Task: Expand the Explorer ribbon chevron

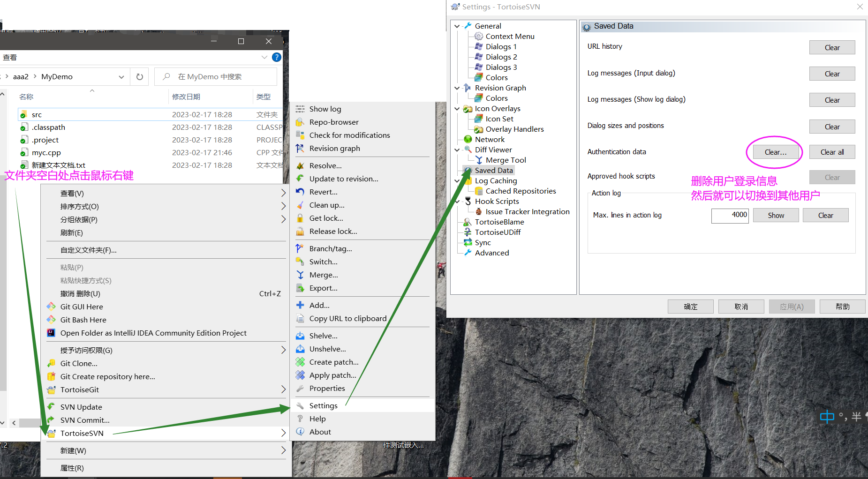Action: pyautogui.click(x=264, y=57)
